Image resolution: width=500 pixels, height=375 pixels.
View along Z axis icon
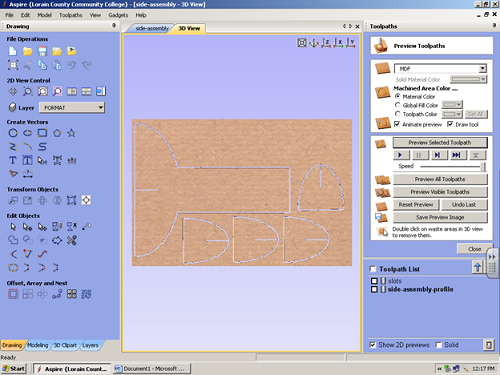pos(326,43)
